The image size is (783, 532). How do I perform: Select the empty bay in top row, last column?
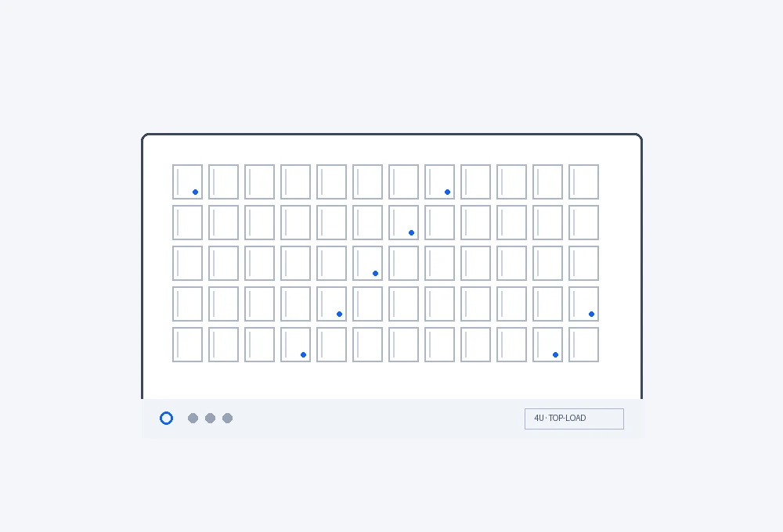pyautogui.click(x=584, y=182)
